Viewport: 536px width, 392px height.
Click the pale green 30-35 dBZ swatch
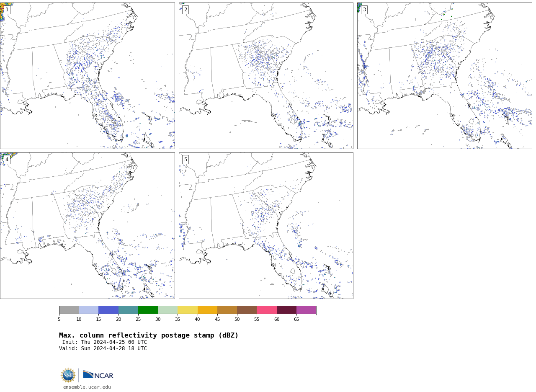coord(167,310)
